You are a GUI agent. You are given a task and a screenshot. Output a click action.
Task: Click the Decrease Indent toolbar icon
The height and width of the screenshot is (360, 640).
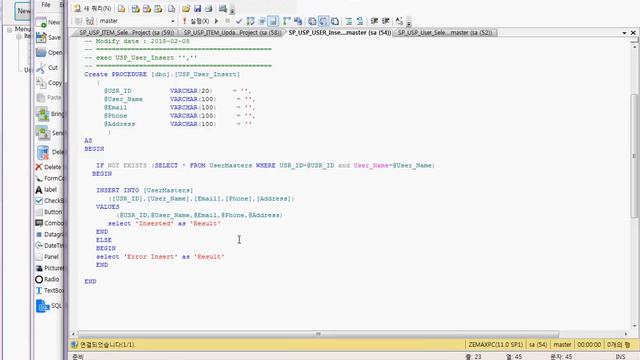point(374,21)
